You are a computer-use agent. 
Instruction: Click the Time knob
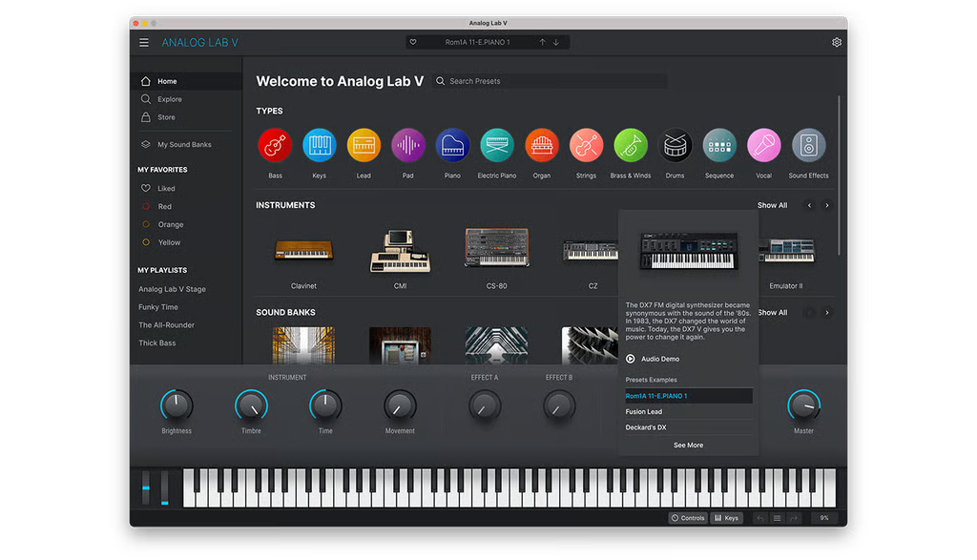[x=325, y=405]
